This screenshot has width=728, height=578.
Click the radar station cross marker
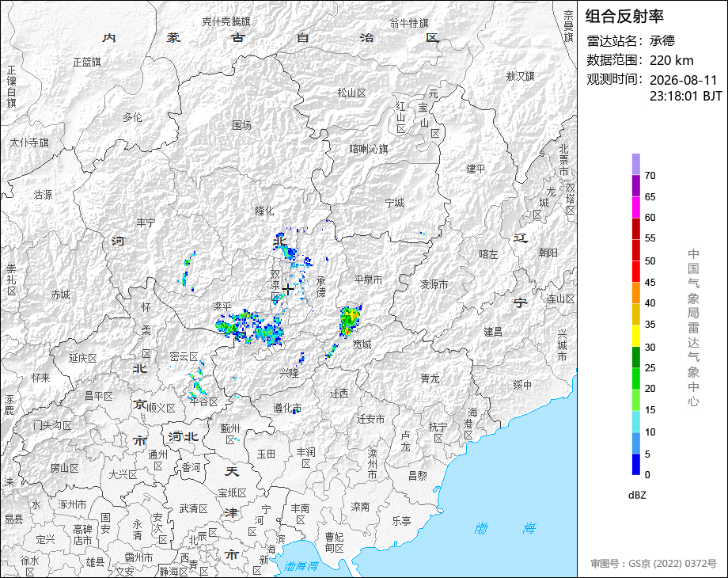coord(288,290)
